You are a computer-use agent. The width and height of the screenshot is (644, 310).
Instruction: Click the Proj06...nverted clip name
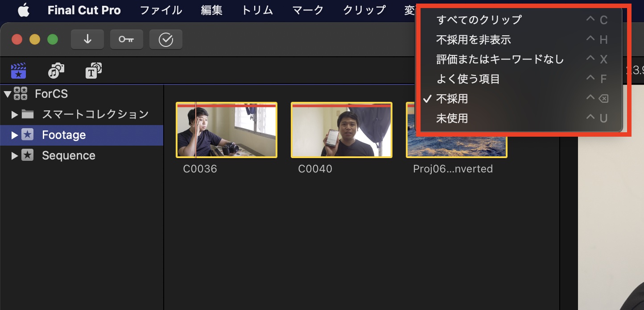click(x=453, y=169)
